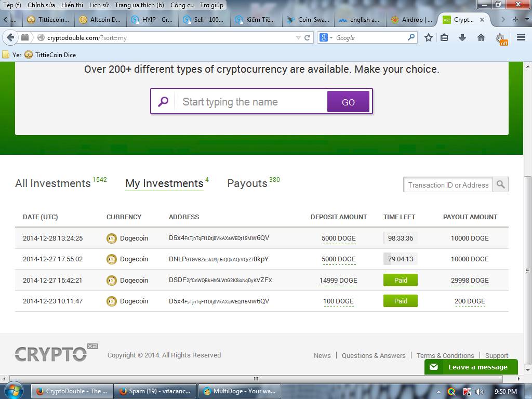
Task: Close the active Crypt... tab
Action: click(482, 20)
